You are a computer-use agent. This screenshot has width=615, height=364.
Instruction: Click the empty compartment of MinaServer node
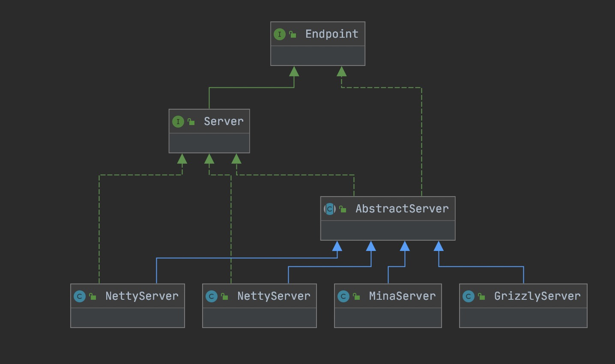coord(388,318)
